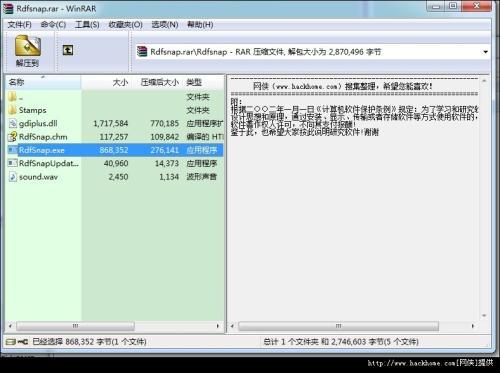This screenshot has height=373, width=500.
Task: Open the 命令(C) menu
Action: (x=53, y=25)
